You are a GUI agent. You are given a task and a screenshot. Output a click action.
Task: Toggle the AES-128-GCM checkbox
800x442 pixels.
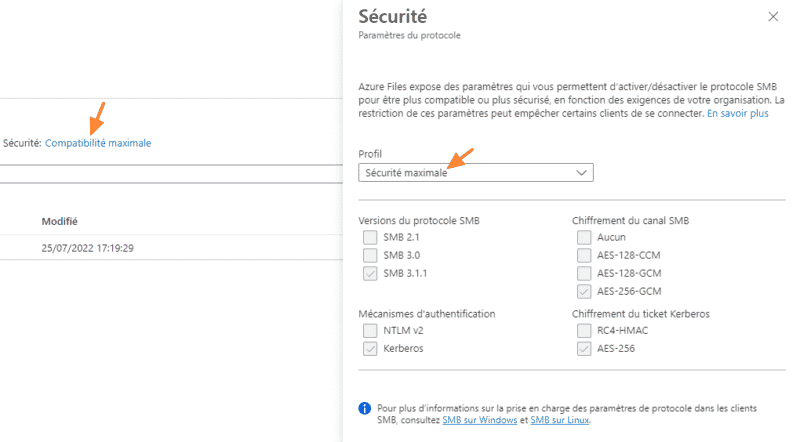tap(584, 273)
